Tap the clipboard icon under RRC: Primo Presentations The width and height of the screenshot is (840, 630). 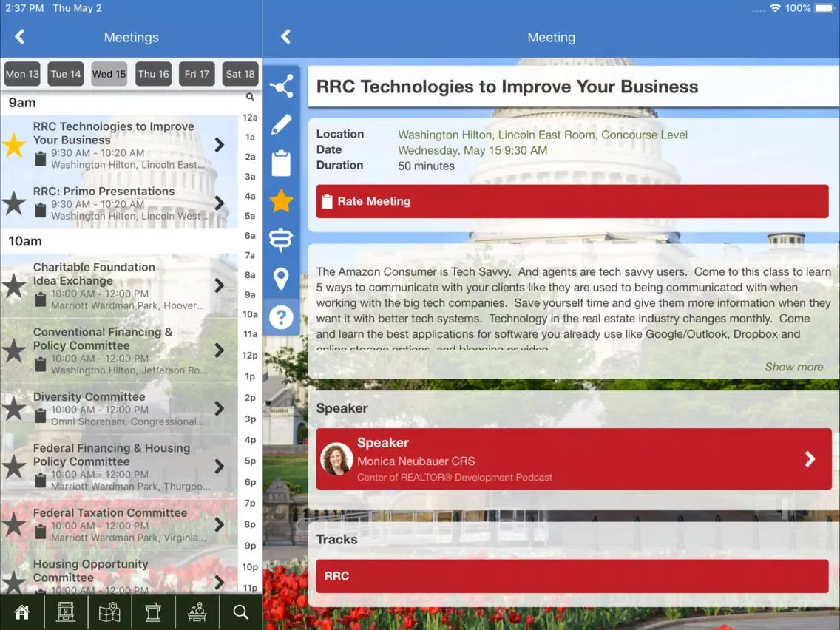click(40, 210)
